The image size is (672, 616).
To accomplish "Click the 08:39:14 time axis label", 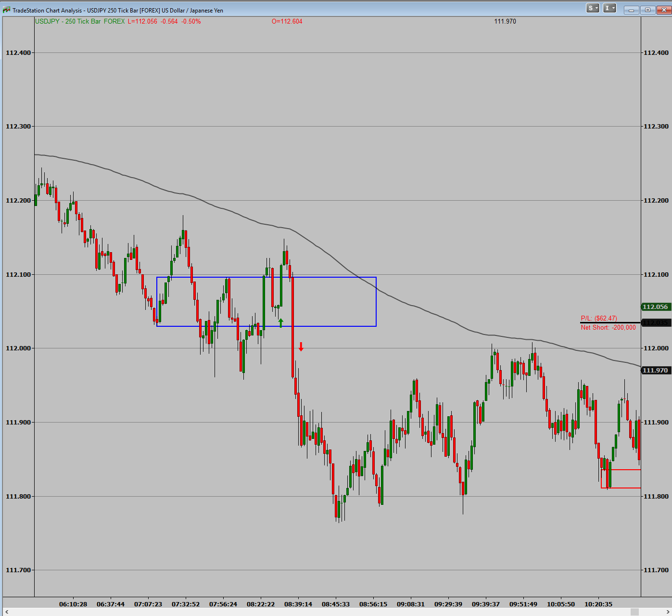I will [298, 604].
